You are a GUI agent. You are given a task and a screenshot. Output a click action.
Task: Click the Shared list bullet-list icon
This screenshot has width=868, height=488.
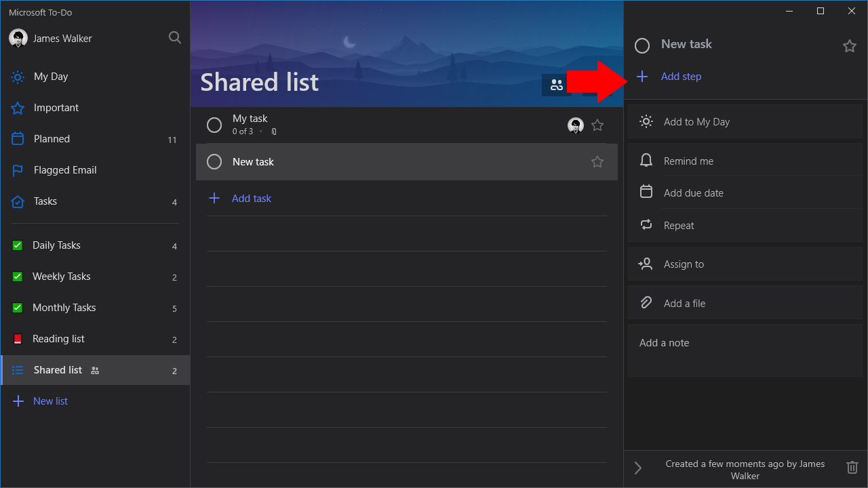(18, 370)
